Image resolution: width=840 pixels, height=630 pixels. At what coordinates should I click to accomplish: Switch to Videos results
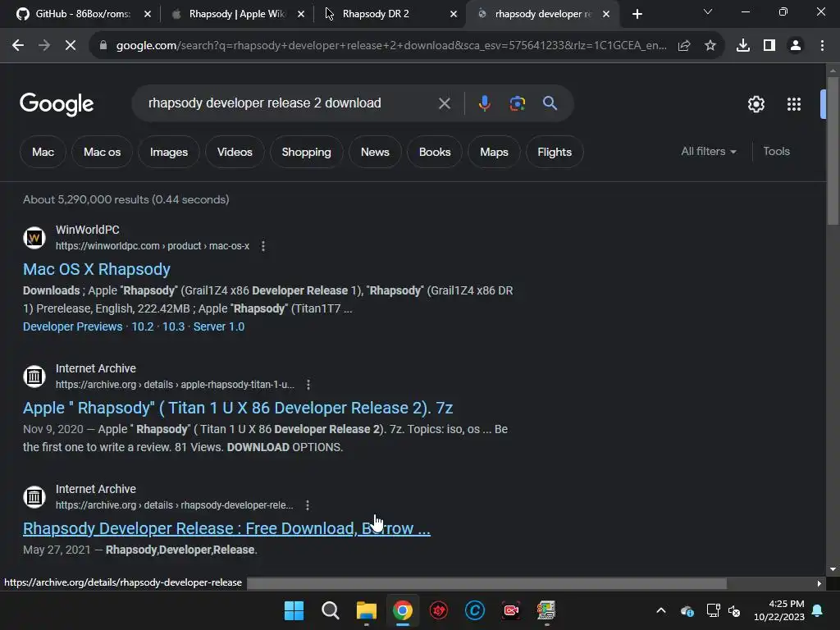pos(235,152)
